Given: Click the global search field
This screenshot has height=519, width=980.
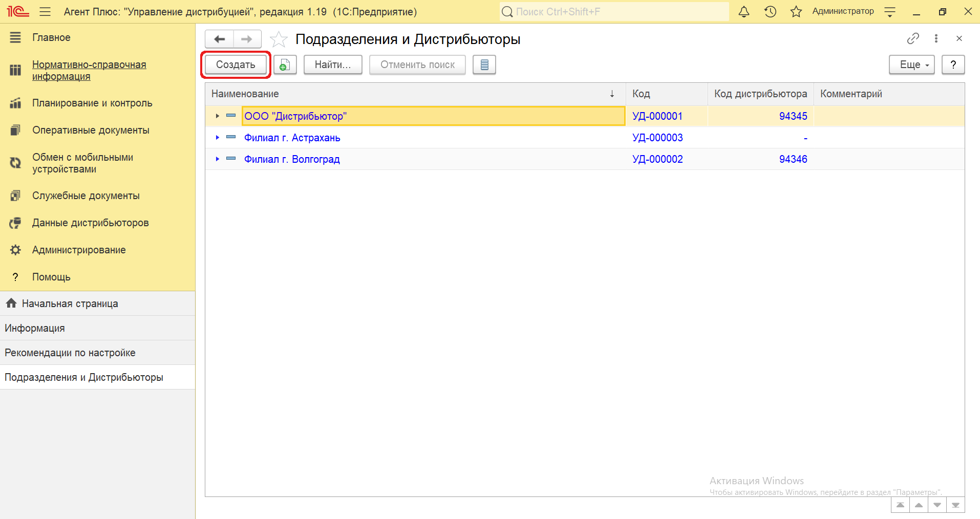Looking at the screenshot, I should (614, 12).
